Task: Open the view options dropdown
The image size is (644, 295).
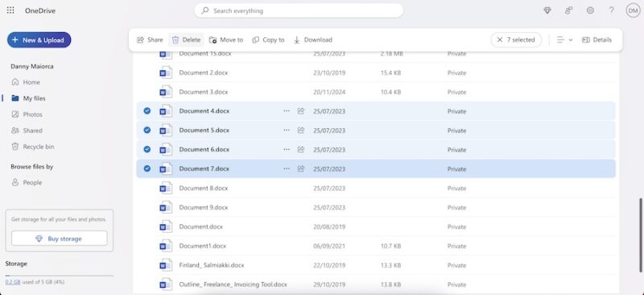Action: [564, 40]
